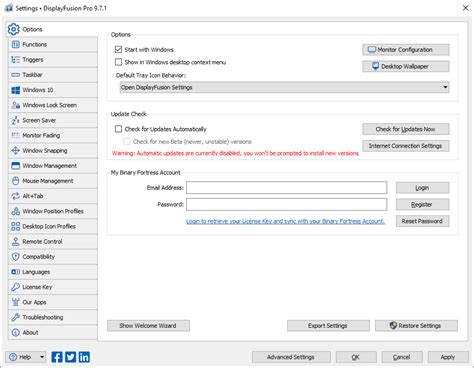Click the Screen Saver icon
The height and width of the screenshot is (368, 474).
pyautogui.click(x=16, y=120)
